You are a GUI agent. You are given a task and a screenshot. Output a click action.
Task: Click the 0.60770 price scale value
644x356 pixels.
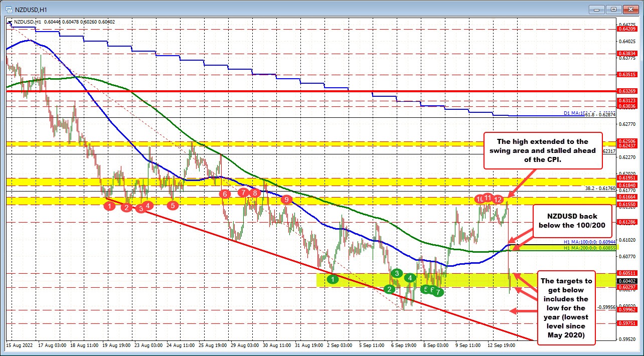[626, 256]
